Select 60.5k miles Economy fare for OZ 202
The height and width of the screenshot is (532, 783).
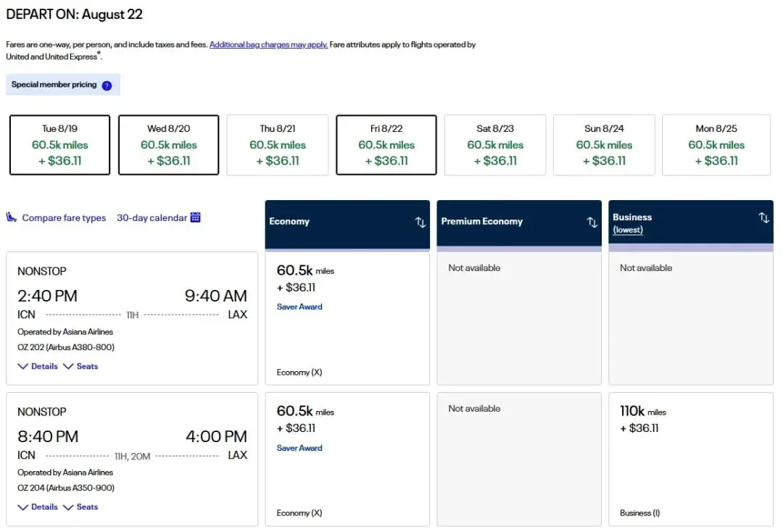click(x=347, y=319)
